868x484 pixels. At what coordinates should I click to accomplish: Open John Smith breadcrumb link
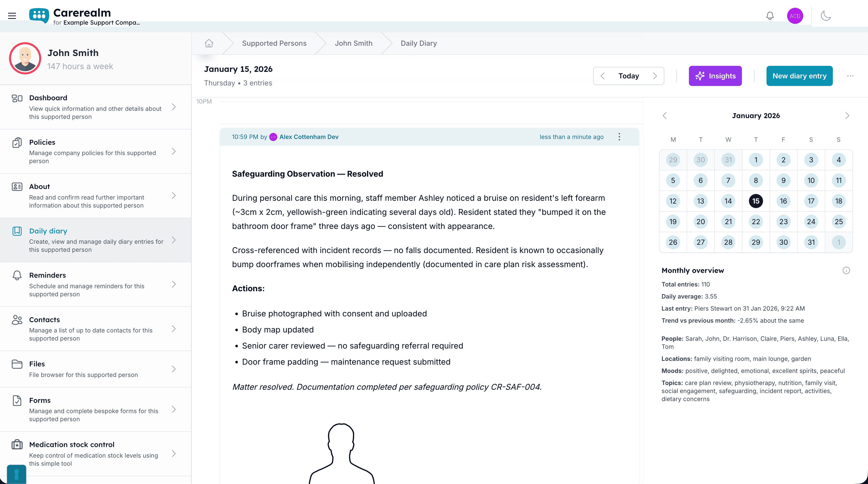(x=353, y=43)
